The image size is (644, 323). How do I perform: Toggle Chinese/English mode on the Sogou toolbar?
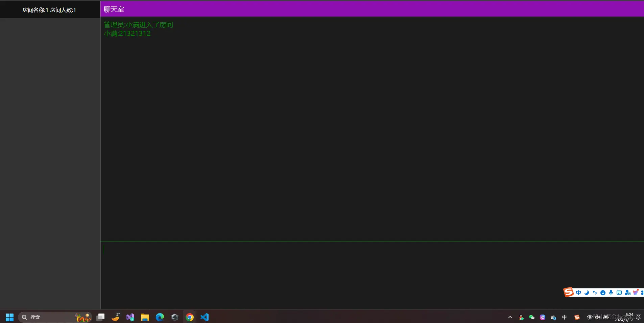coord(578,293)
